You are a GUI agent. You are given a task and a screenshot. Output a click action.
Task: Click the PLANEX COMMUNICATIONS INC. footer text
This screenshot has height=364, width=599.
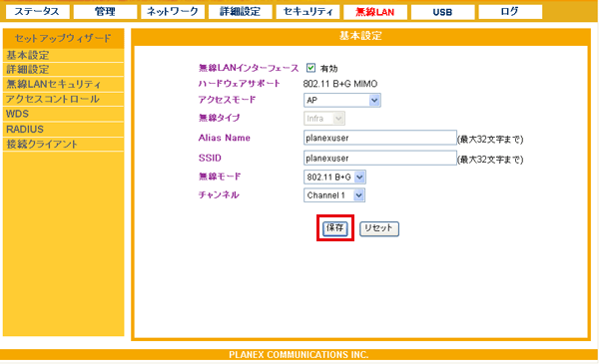pyautogui.click(x=299, y=355)
